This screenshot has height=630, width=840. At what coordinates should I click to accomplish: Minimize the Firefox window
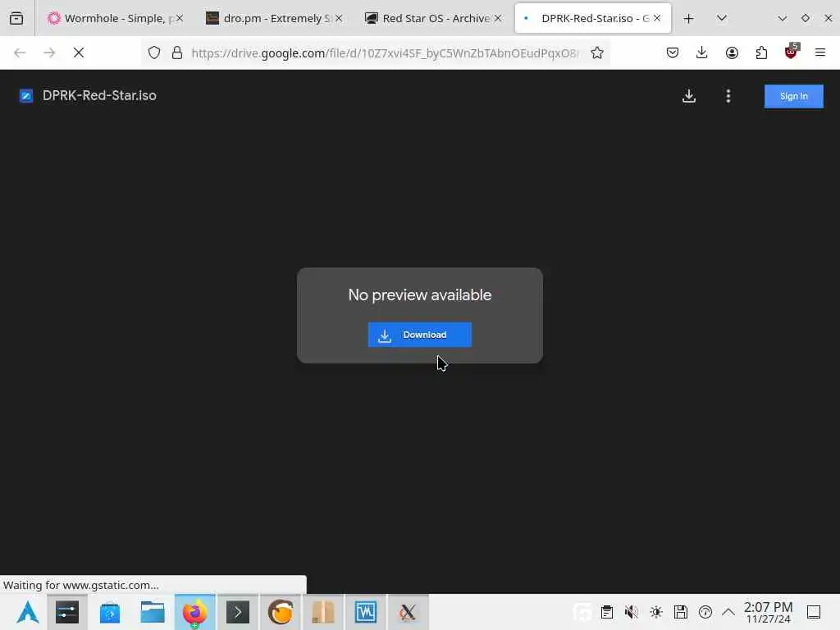pyautogui.click(x=783, y=18)
